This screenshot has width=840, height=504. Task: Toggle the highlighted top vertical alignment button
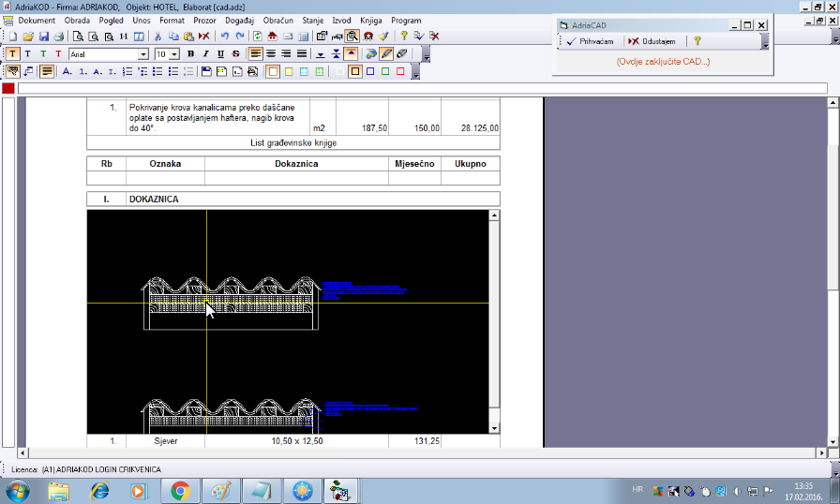pyautogui.click(x=351, y=54)
